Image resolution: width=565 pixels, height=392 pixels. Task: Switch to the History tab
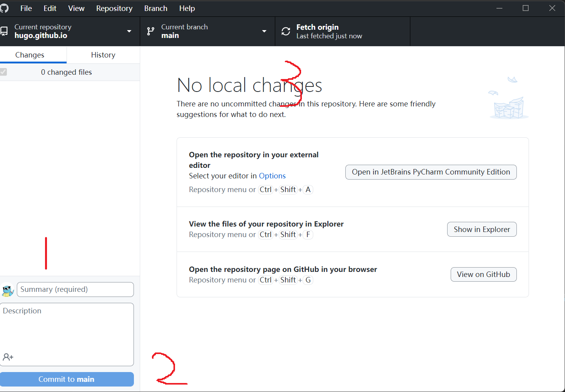click(103, 55)
